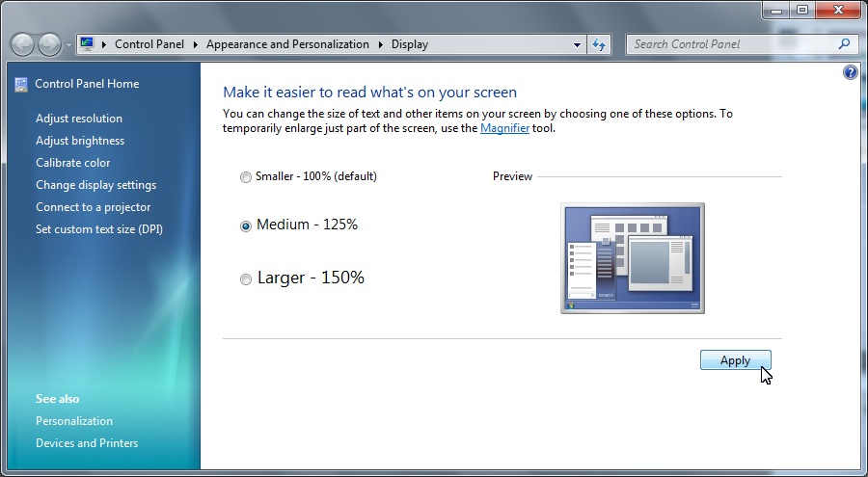Open the Magnifier tool link
Image resolution: width=868 pixels, height=477 pixels.
pos(504,128)
